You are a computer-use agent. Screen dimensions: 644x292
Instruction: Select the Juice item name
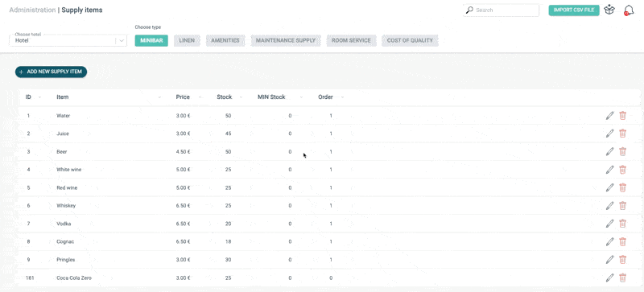63,134
